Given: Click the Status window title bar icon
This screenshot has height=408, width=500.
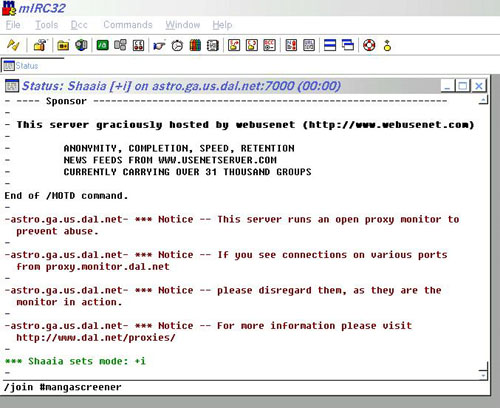Looking at the screenshot, I should coord(12,86).
